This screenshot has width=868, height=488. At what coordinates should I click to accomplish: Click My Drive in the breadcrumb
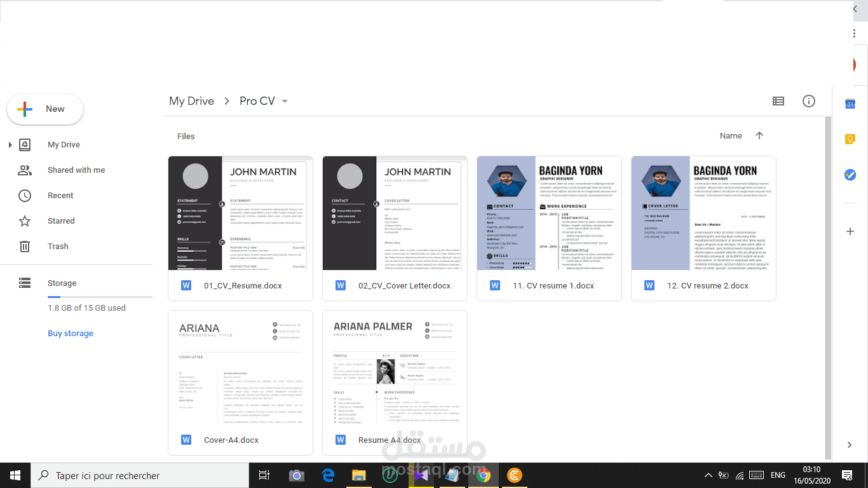pyautogui.click(x=191, y=101)
